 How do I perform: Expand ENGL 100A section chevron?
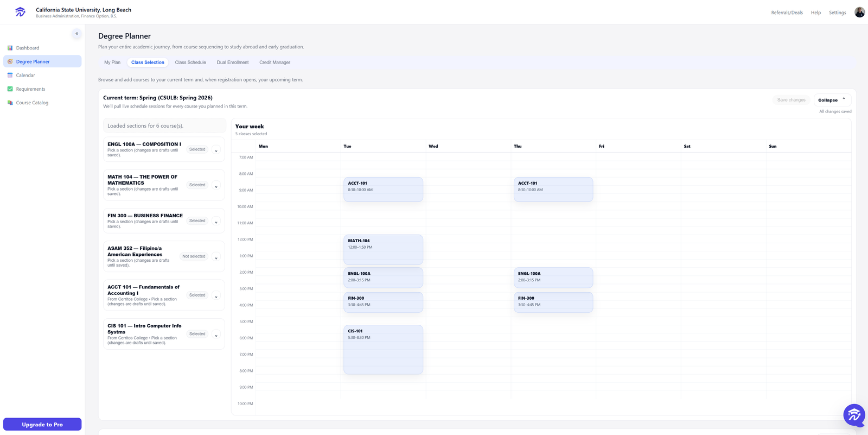[216, 150]
